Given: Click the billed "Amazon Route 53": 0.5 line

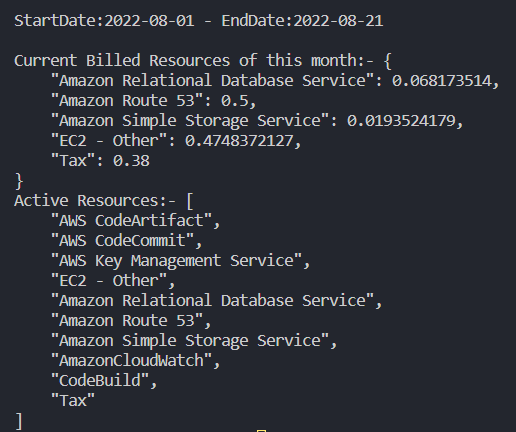Looking at the screenshot, I should 153,101.
